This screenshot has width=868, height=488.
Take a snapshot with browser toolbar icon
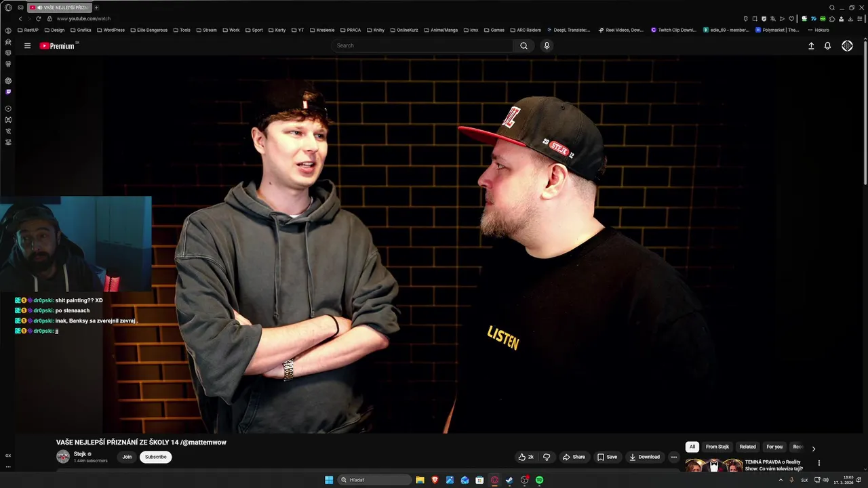(x=755, y=19)
